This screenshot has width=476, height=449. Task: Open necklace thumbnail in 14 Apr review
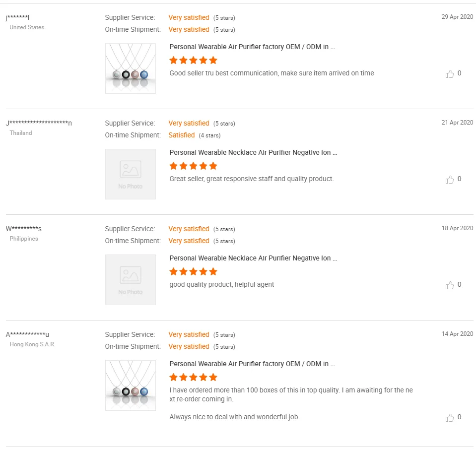click(131, 385)
